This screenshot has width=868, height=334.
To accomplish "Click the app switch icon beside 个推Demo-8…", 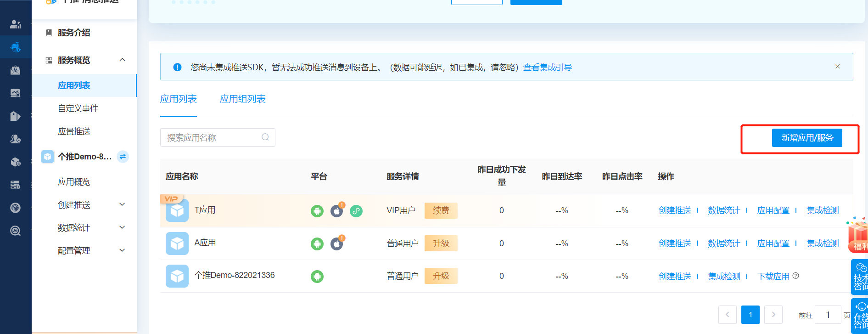I will click(x=123, y=157).
